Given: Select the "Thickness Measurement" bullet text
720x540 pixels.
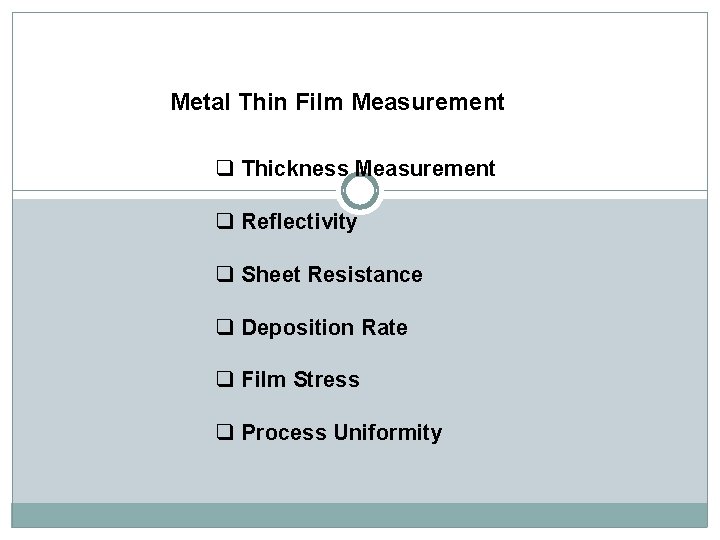Looking at the screenshot, I should 368,169.
